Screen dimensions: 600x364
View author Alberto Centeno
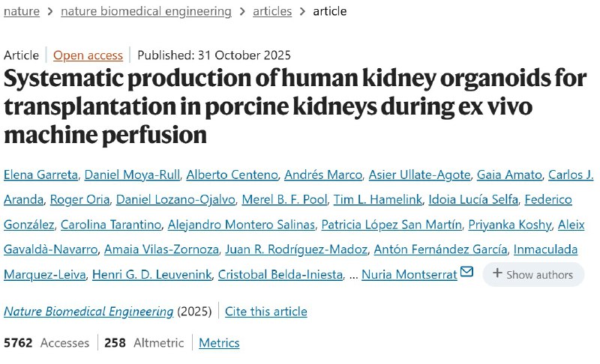click(232, 175)
